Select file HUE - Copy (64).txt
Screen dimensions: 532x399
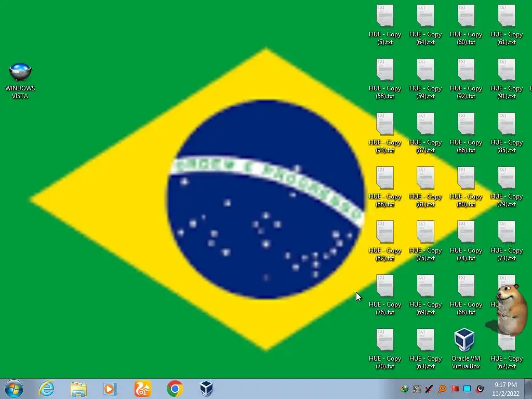(425, 25)
